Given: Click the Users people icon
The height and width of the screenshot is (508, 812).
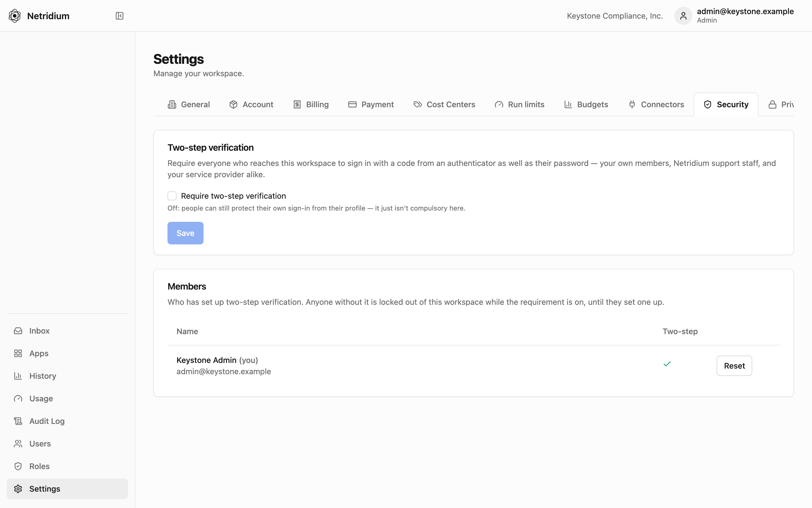Looking at the screenshot, I should coord(18,443).
